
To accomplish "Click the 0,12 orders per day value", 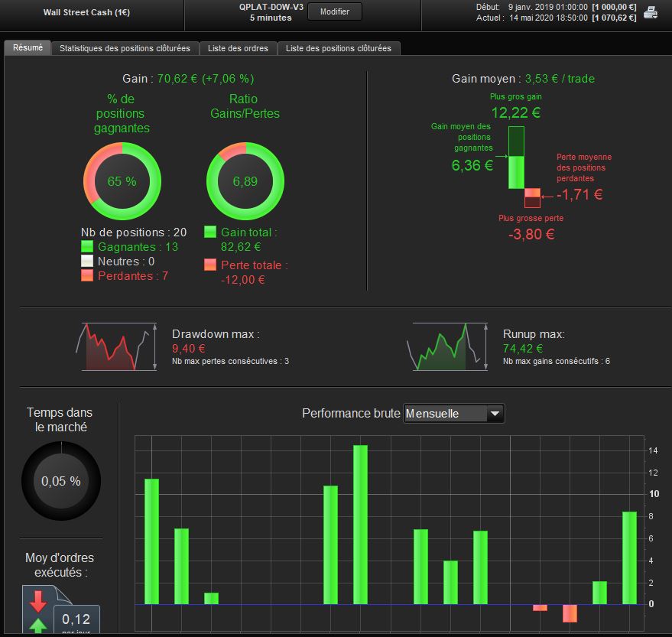I will click(x=76, y=619).
